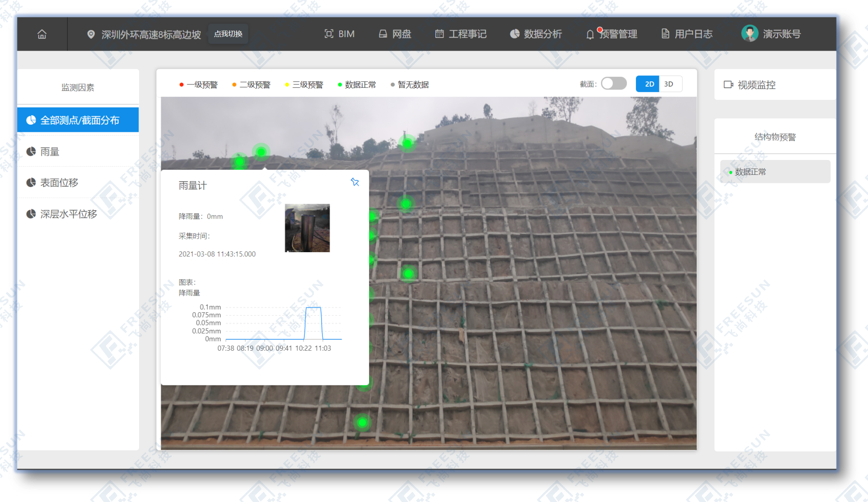868x502 pixels.
Task: Click the BIM scan frame icon
Action: (x=329, y=34)
